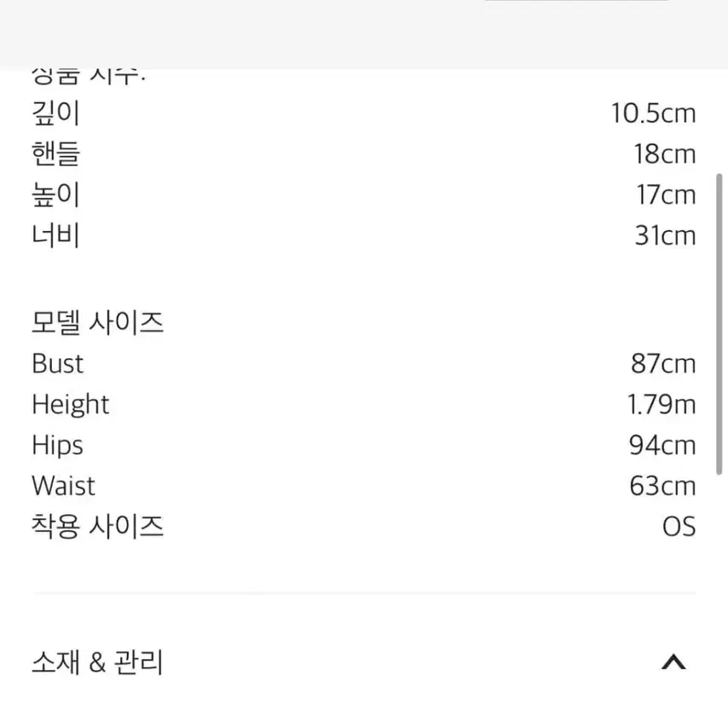Select the Bust label
This screenshot has height=728, width=728.
58,363
